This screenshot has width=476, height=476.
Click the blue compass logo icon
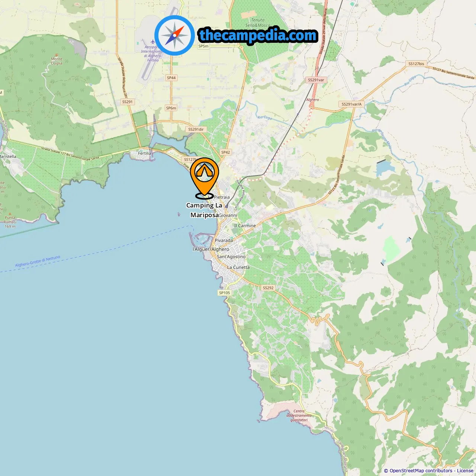(174, 36)
